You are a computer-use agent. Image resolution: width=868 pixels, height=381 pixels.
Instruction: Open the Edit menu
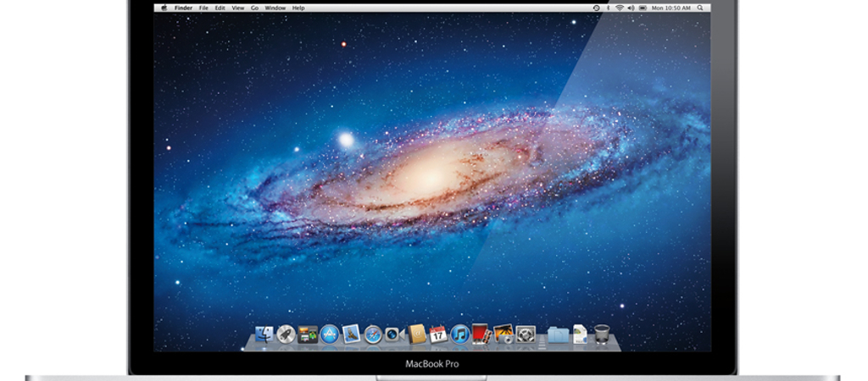click(220, 8)
